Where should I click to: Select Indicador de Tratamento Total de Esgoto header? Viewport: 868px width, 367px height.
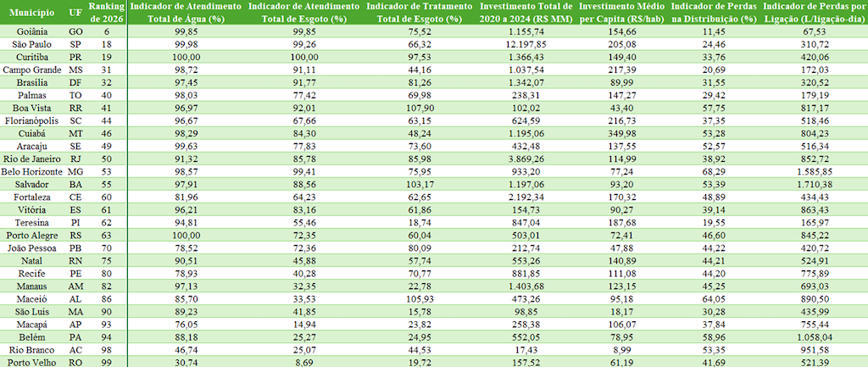420,12
